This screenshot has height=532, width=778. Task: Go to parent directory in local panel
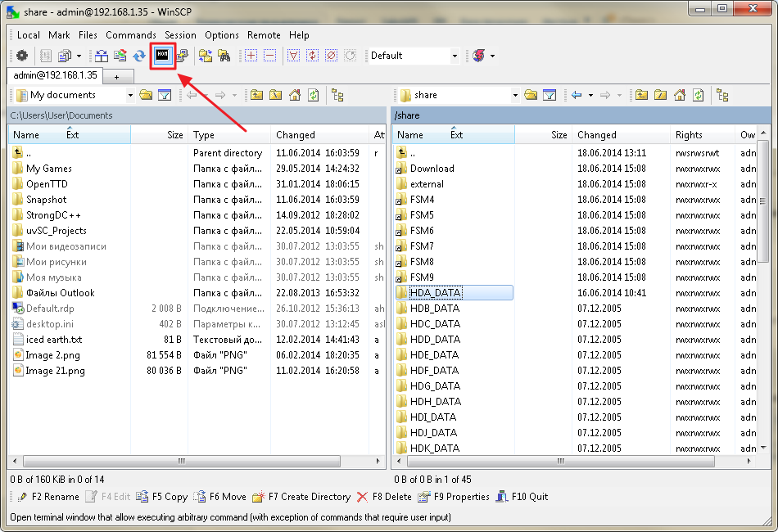click(x=257, y=95)
